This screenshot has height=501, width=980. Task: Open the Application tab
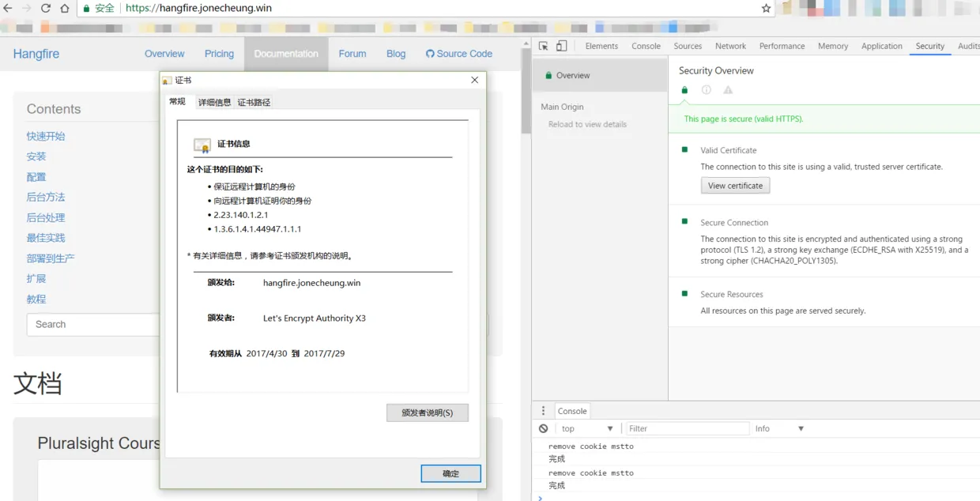(882, 46)
